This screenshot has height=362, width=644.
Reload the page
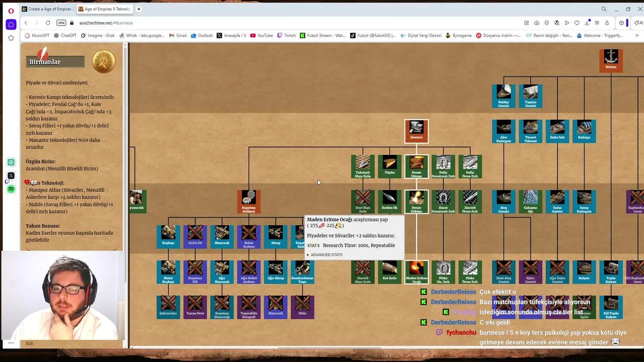[x=48, y=23]
